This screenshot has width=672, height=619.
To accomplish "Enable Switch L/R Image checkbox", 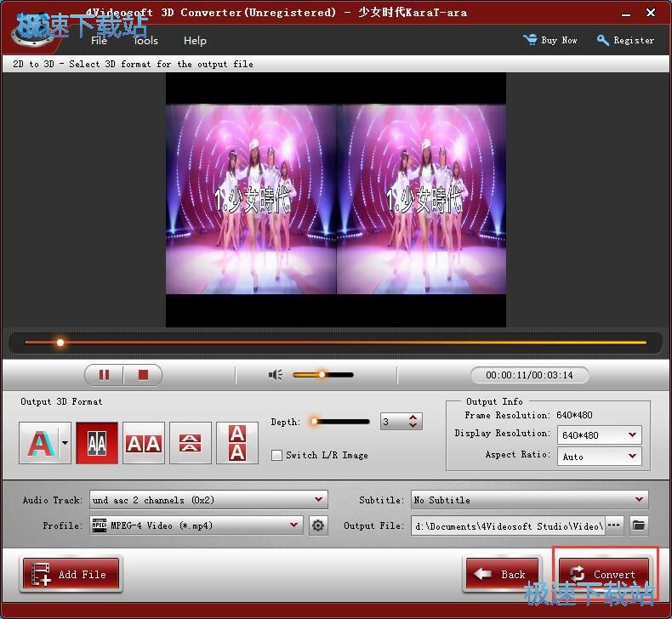I will coord(276,455).
